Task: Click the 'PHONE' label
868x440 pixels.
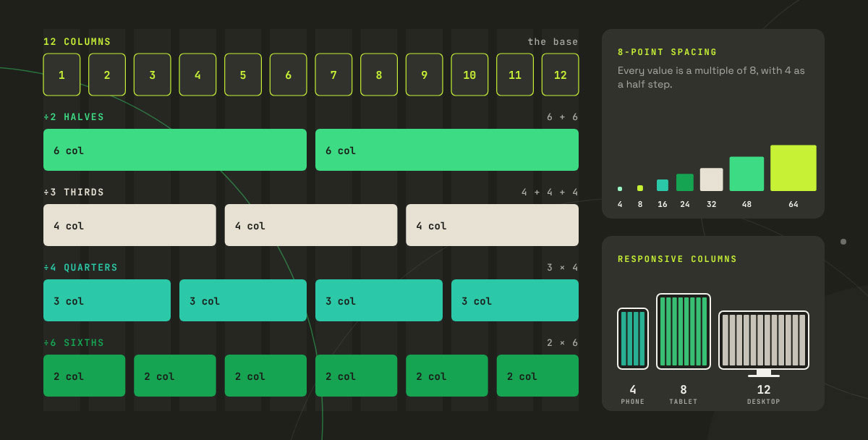Action: click(633, 402)
